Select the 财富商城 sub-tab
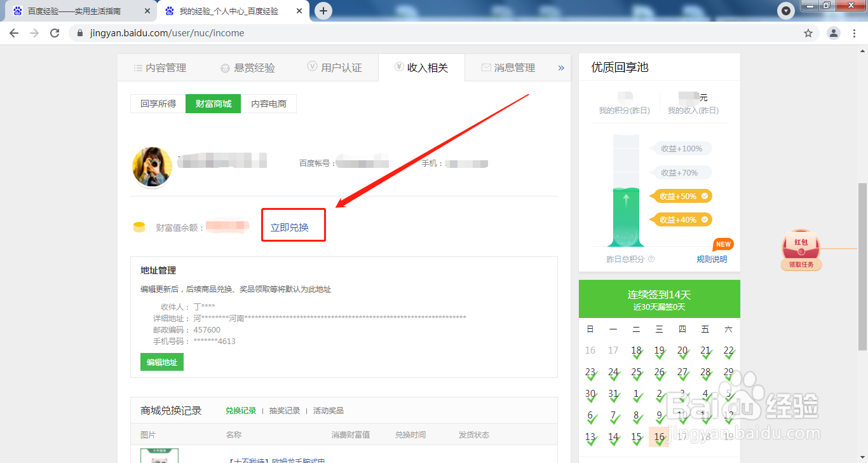This screenshot has height=463, width=868. coord(214,104)
